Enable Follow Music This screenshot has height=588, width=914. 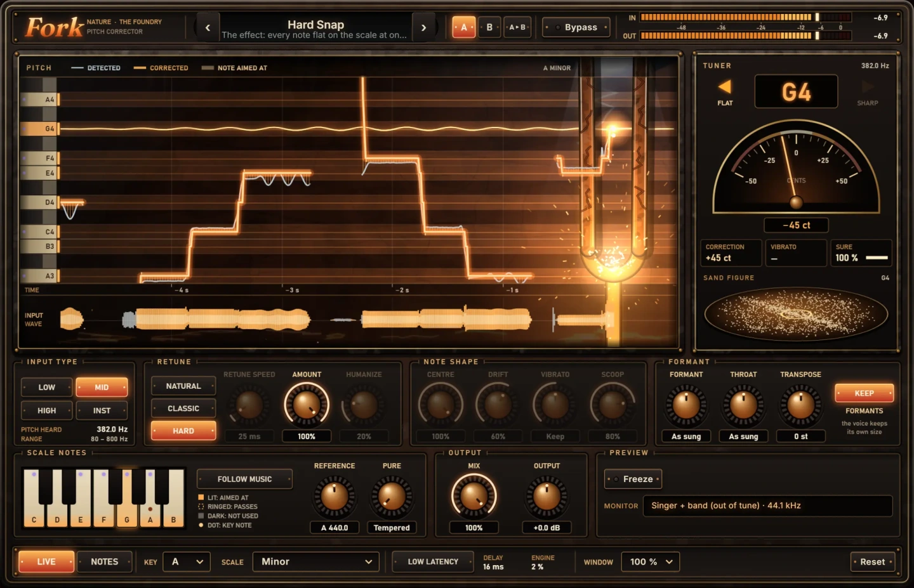click(x=244, y=479)
